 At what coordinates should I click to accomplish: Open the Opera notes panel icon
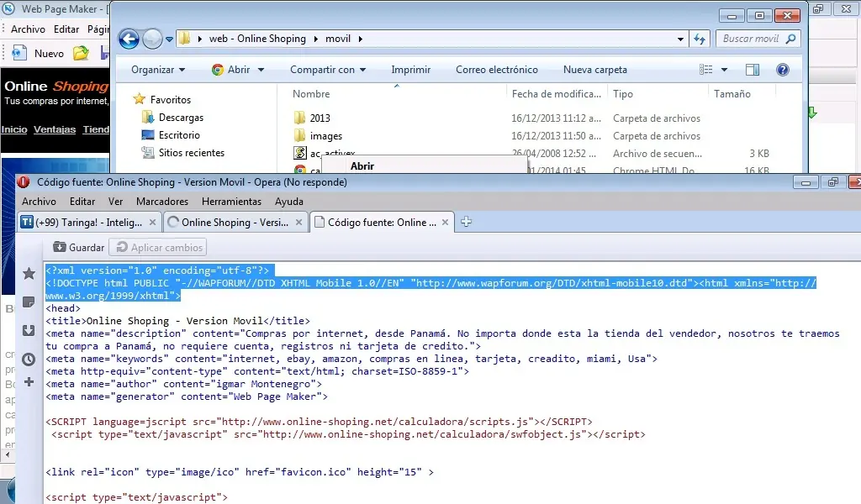tap(29, 302)
